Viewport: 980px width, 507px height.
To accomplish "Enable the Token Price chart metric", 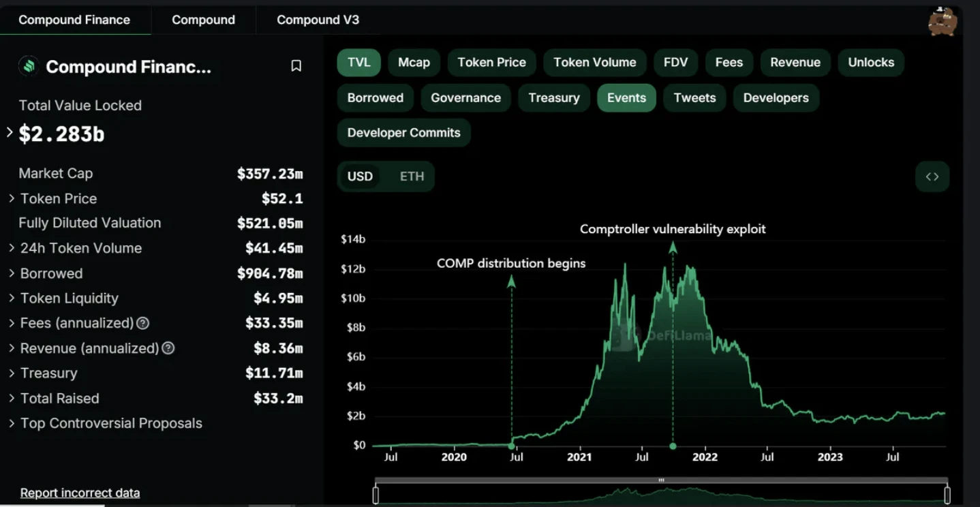I will [x=491, y=63].
